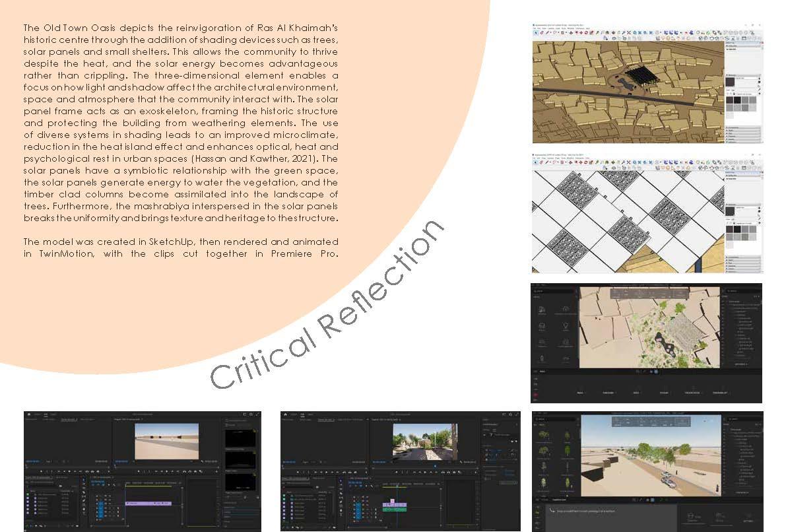Viewport: 786px width, 532px height.
Task: Pick the lightest grey material swatch in top SketchUp window
Action: pyautogui.click(x=730, y=116)
